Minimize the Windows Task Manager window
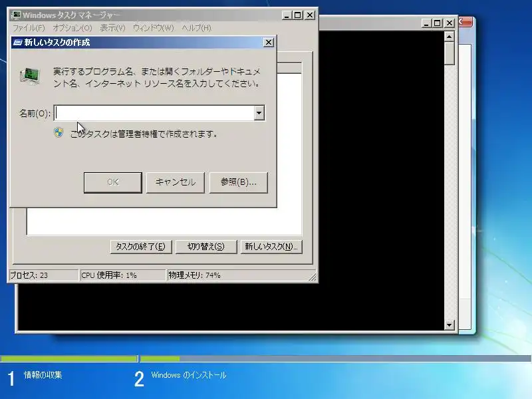 click(287, 15)
